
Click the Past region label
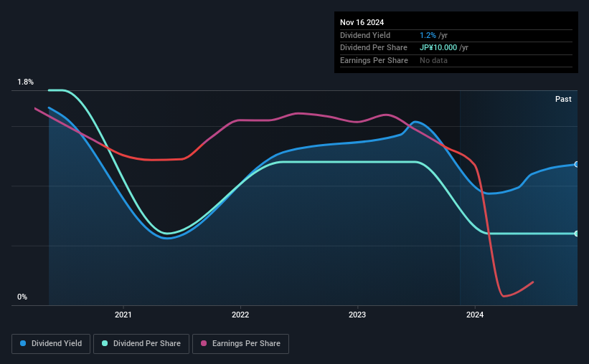[x=563, y=99]
